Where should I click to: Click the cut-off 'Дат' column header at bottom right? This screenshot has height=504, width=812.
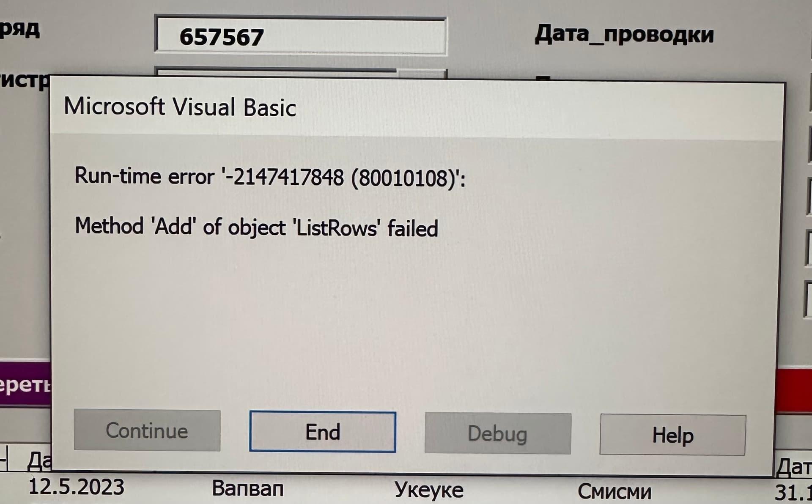point(794,467)
